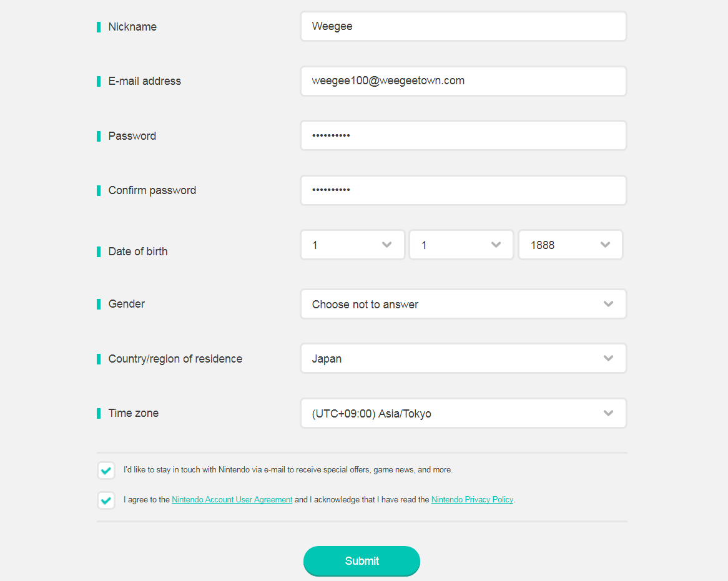Screen dimensions: 728x581
Task: Open the Nintendo Account User Agreement link
Action: tap(232, 499)
